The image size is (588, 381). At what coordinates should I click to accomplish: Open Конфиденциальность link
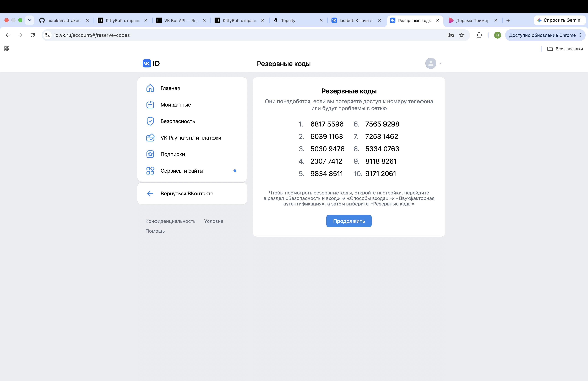[171, 221]
